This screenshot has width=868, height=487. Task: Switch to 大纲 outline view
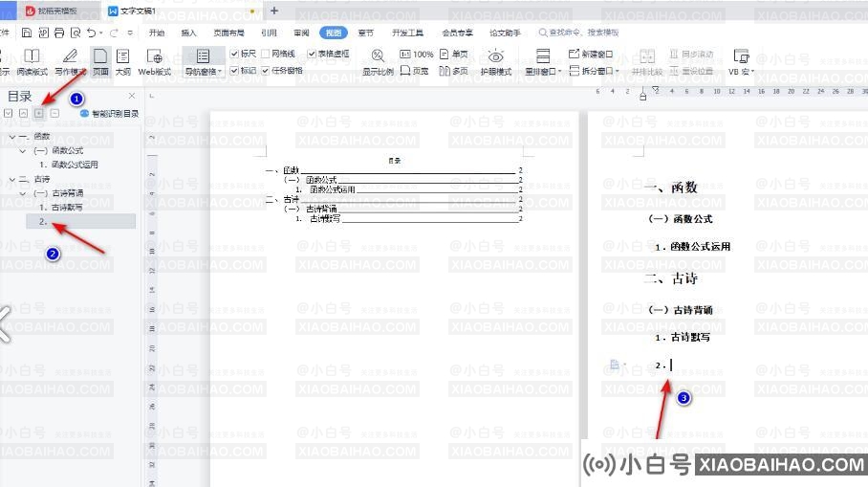(123, 62)
